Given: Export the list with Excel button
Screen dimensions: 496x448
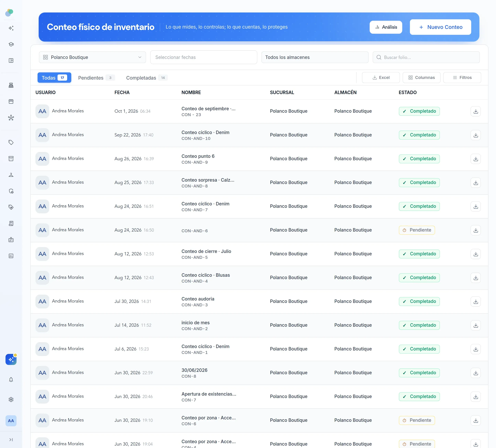Looking at the screenshot, I should [381, 78].
